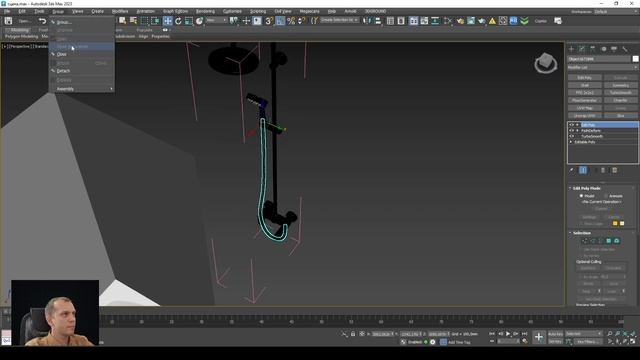Viewport: 640px width, 360px height.
Task: Expand the Editable Poly stack entry
Action: point(571,142)
